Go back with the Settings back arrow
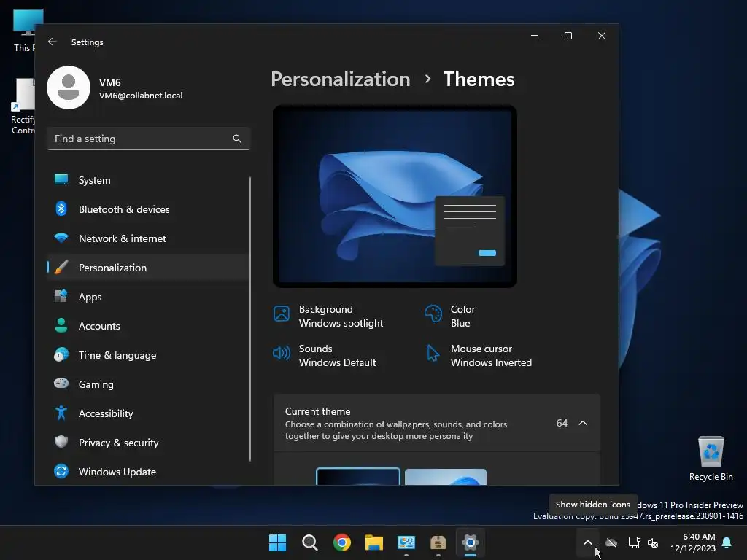Screen dimensions: 747x560 [53, 42]
